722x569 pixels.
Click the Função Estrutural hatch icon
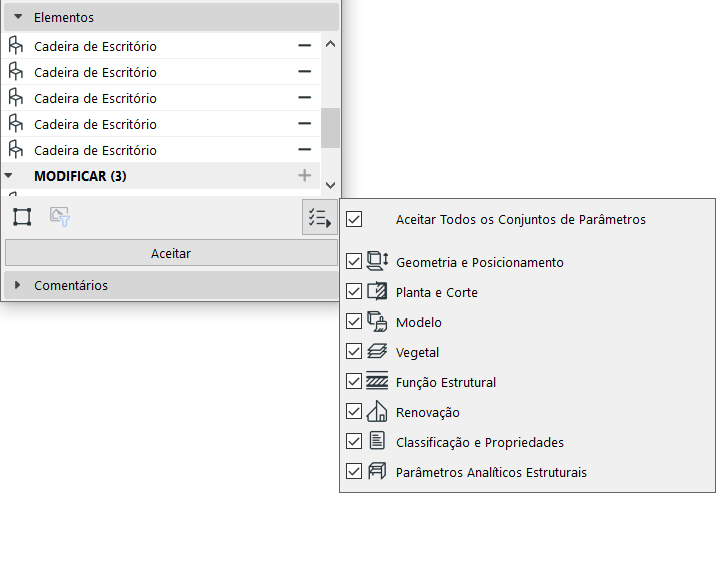[377, 382]
